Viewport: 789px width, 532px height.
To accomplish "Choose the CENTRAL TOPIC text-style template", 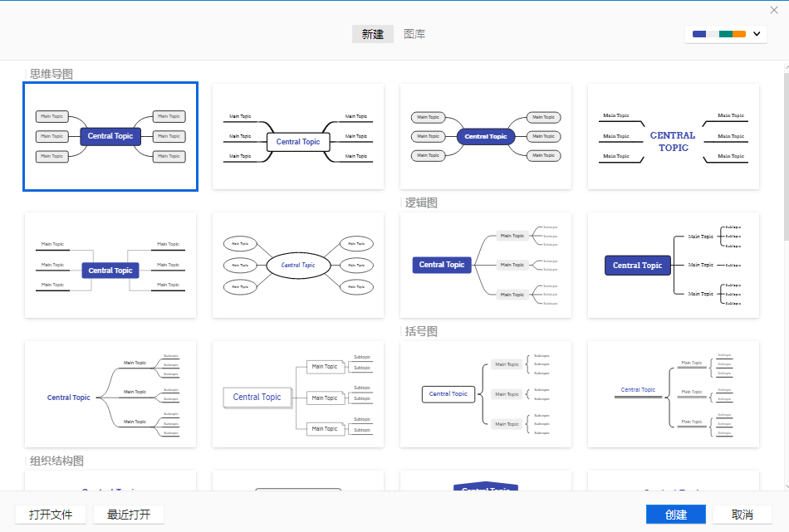I will [673, 136].
